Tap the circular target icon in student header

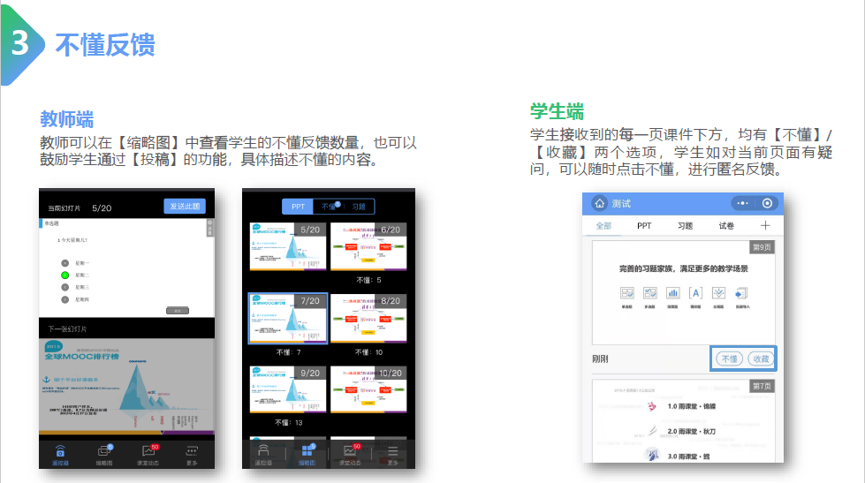[767, 203]
